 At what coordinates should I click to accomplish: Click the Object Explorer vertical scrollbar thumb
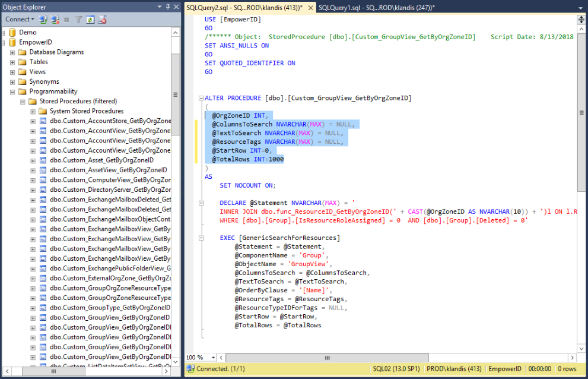tap(175, 94)
